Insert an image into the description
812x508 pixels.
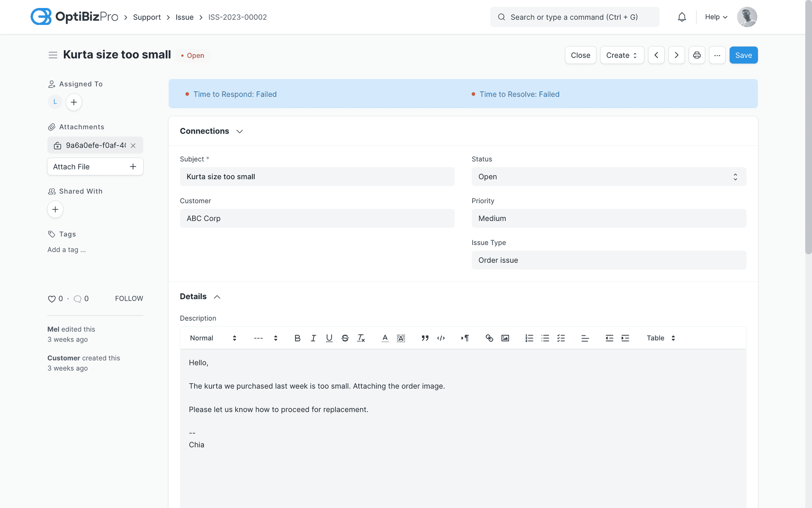point(505,338)
